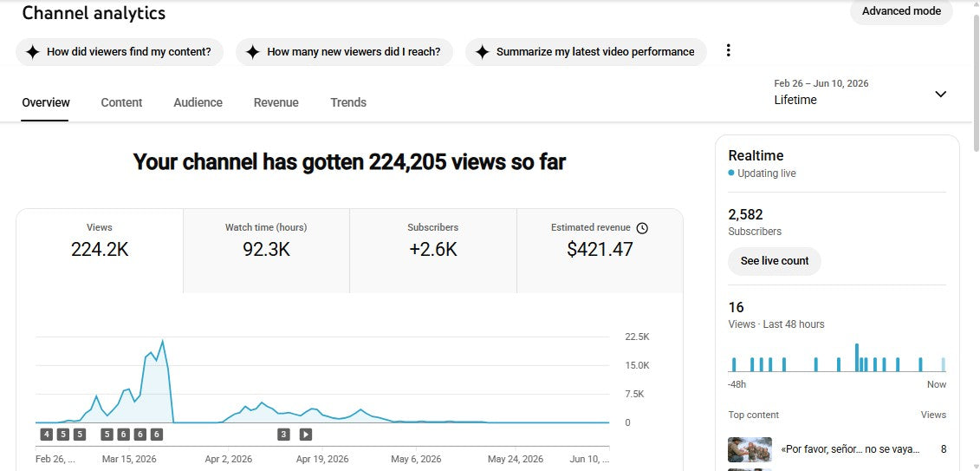Open the «Por favor, señor… no se vaya» video
The height and width of the screenshot is (471, 980).
[x=850, y=449]
